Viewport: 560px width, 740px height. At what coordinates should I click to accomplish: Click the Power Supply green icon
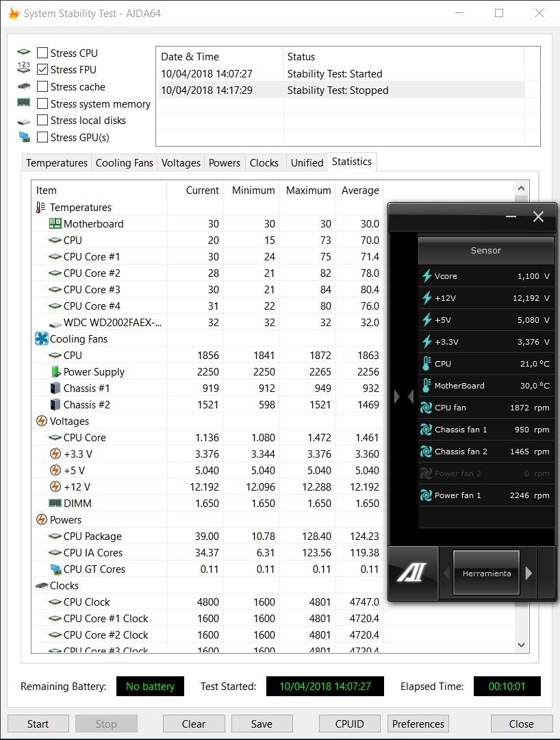tap(55, 372)
